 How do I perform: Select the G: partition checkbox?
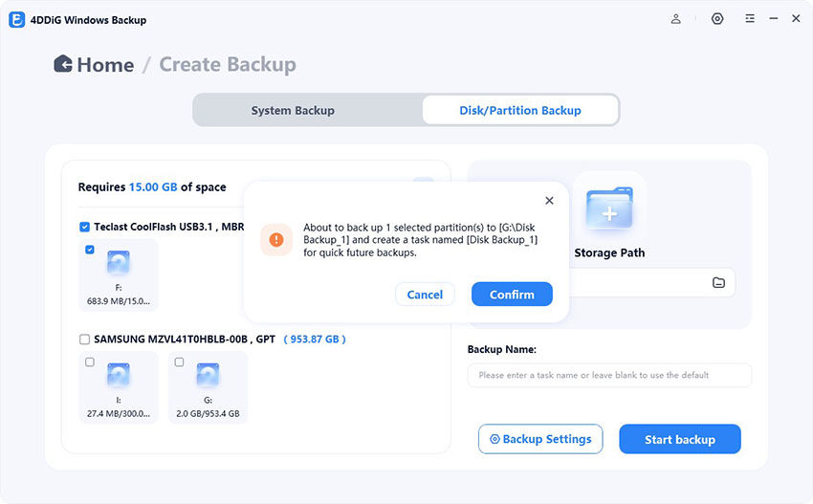coord(179,362)
